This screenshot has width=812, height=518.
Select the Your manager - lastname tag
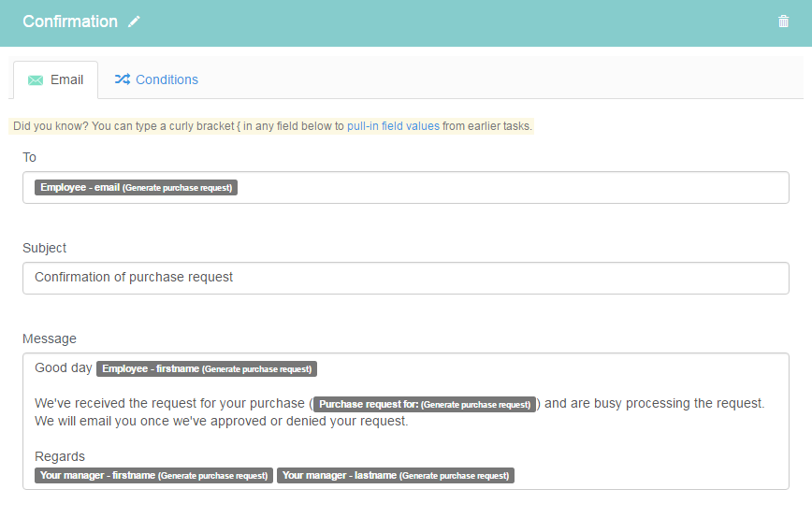(x=396, y=476)
